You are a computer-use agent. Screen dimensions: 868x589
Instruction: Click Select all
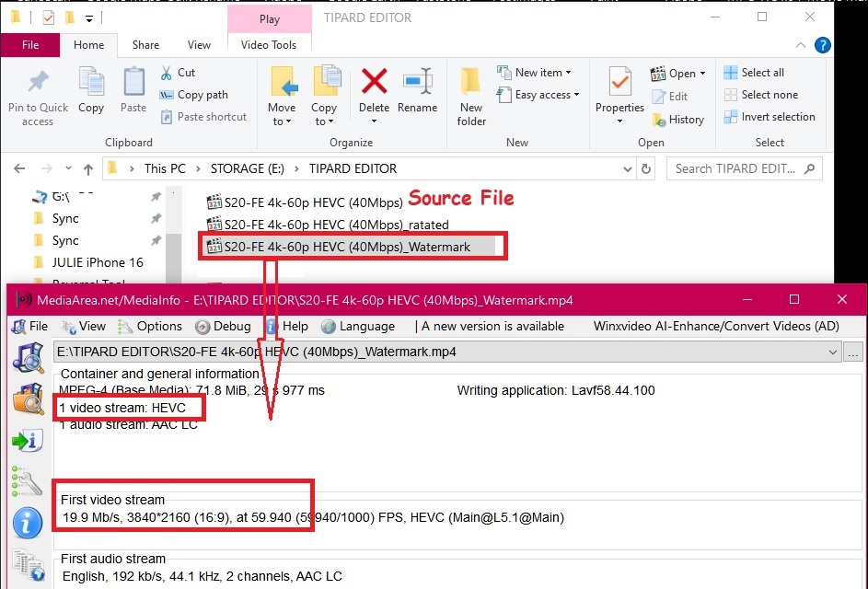[754, 73]
